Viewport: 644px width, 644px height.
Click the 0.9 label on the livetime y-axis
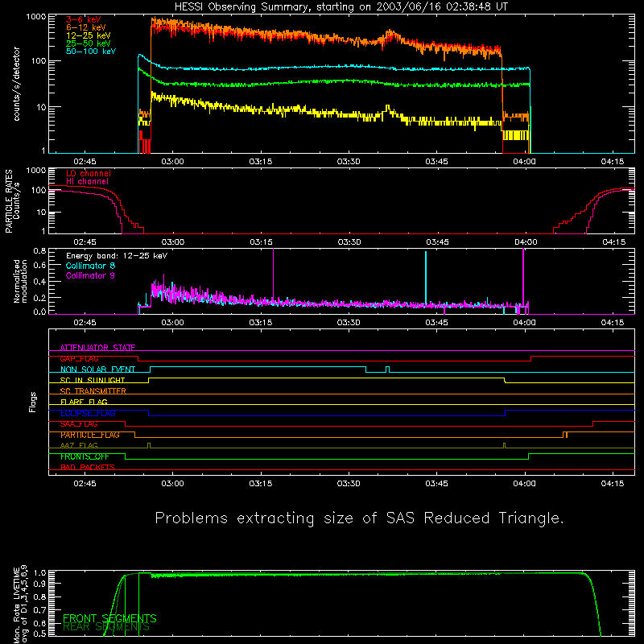click(39, 583)
